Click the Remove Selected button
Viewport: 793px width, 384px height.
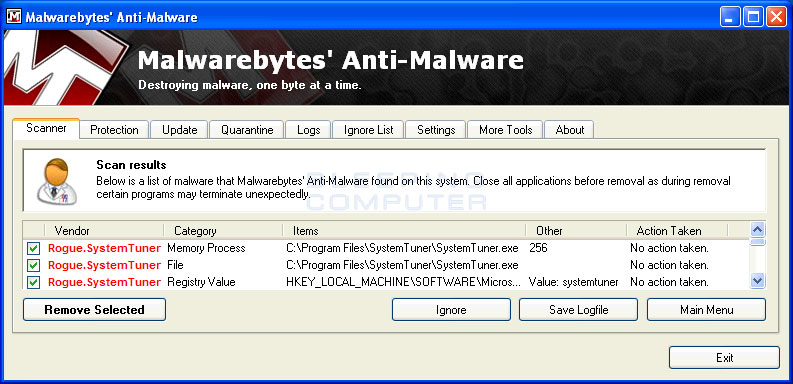coord(95,310)
